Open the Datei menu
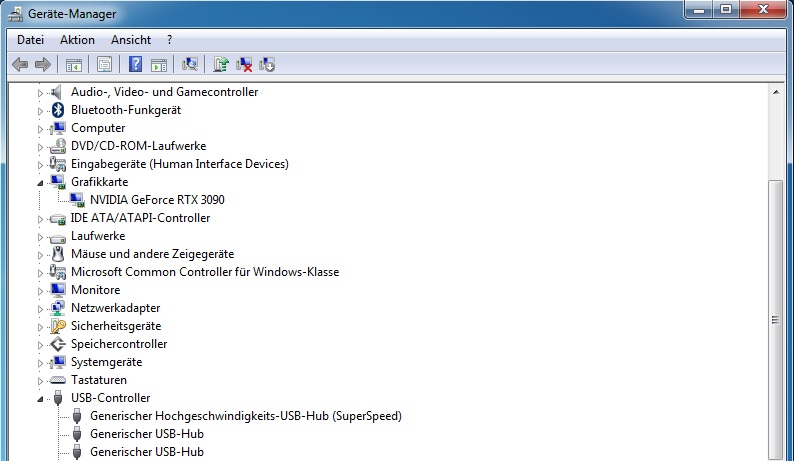Image resolution: width=794 pixels, height=461 pixels. tap(30, 40)
